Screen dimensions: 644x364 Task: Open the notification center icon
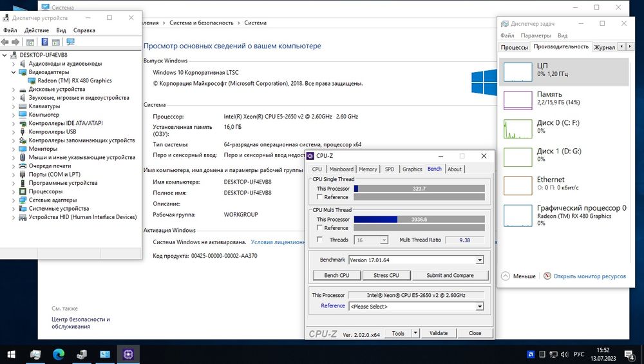(629, 354)
